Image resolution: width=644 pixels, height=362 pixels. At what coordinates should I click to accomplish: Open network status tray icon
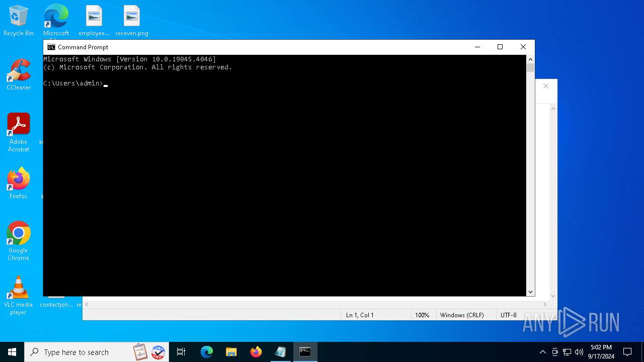point(567,352)
